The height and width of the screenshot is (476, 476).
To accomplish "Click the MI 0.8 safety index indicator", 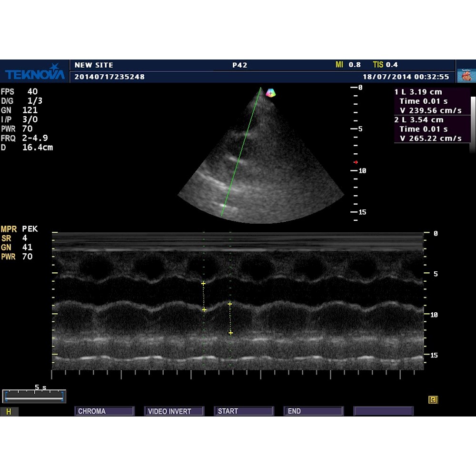I will click(x=348, y=64).
